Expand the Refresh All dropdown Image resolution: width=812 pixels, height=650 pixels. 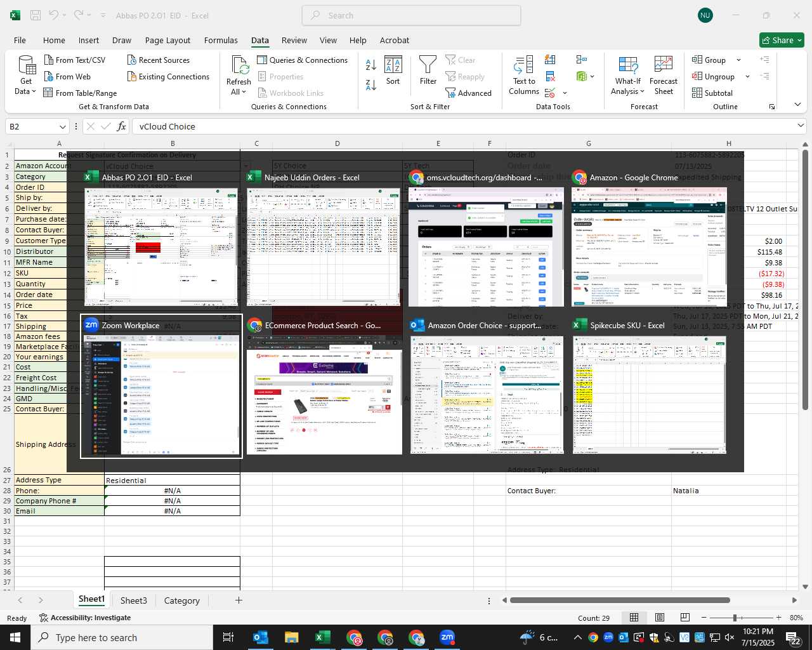click(244, 92)
